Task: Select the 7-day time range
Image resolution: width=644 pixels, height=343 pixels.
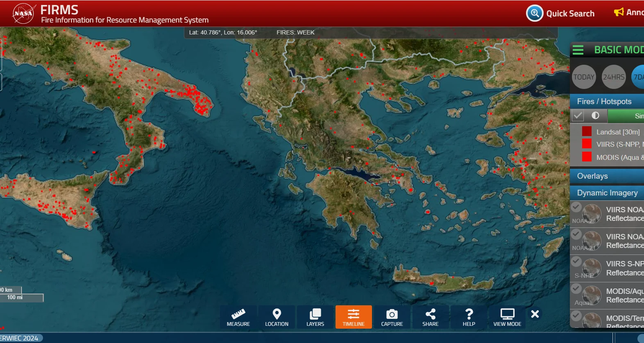Action: tap(638, 77)
